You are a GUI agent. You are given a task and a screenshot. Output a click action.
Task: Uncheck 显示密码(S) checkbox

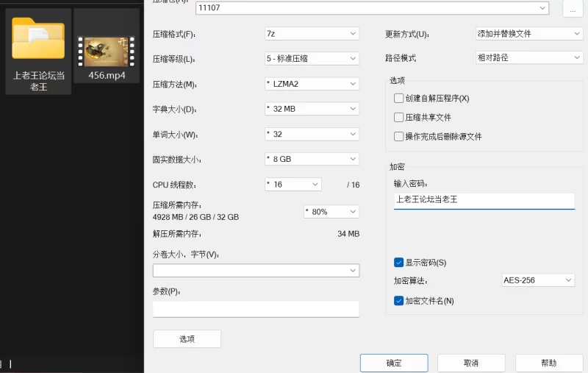click(398, 263)
